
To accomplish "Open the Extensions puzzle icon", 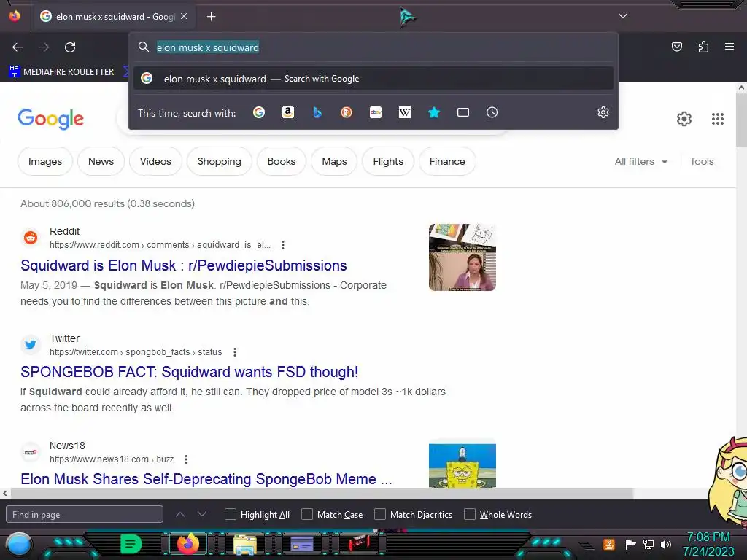I will pos(703,47).
